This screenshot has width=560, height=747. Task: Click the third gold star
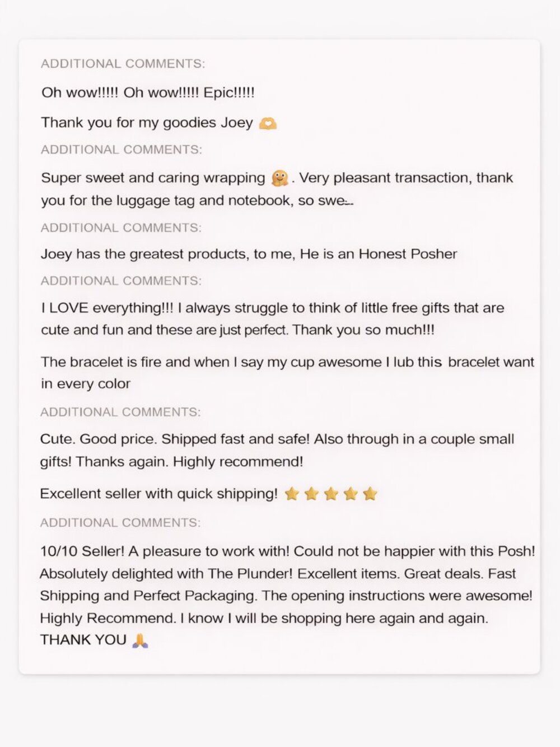[331, 494]
